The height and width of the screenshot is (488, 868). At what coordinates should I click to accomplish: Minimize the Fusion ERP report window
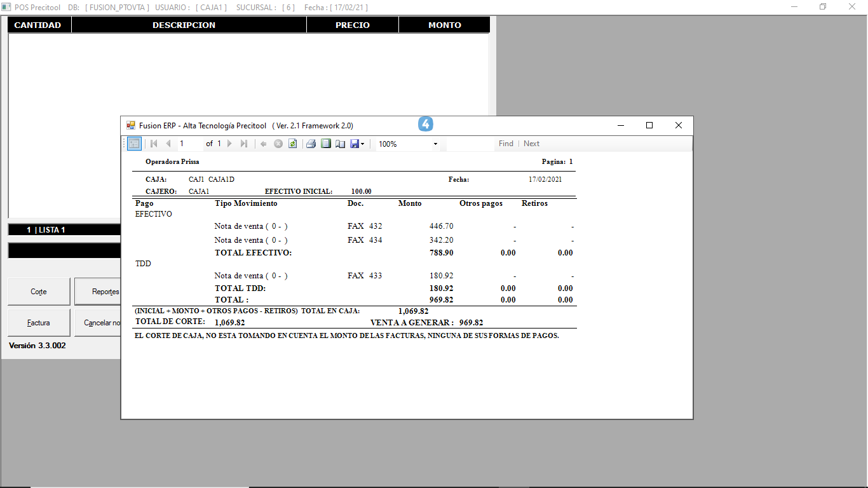coord(620,125)
